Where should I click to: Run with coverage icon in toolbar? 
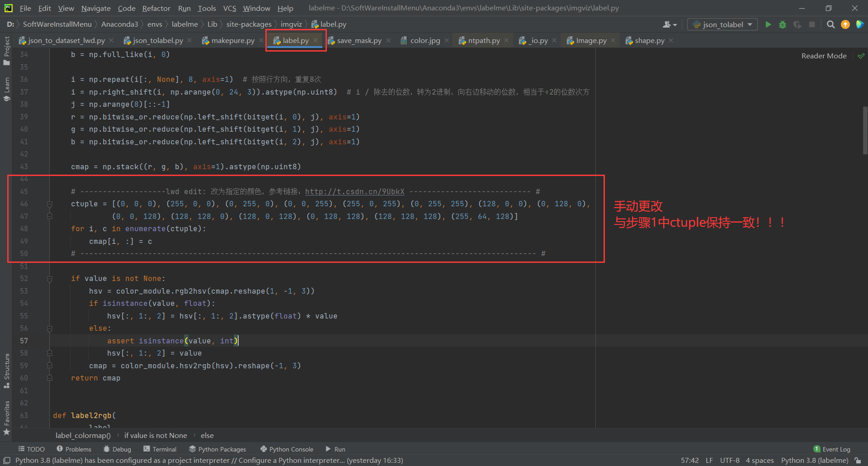[x=797, y=24]
